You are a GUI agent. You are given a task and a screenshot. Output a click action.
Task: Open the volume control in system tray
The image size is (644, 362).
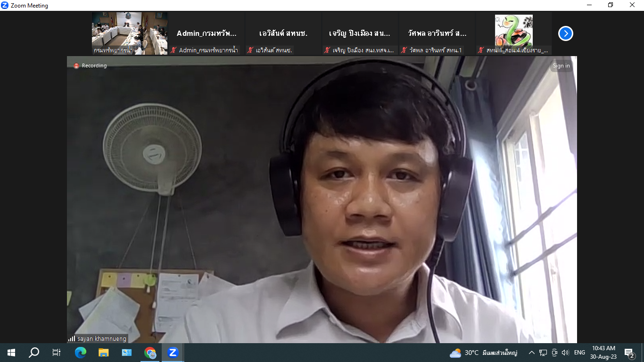565,353
